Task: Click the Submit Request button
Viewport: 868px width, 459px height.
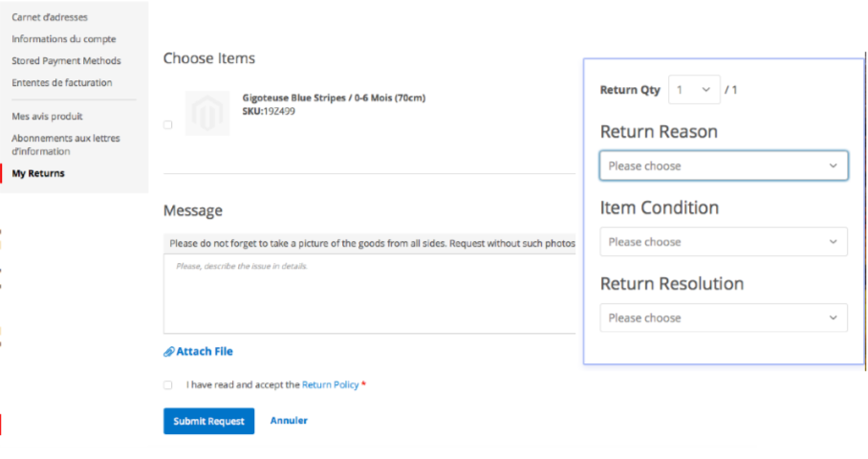Action: point(208,421)
